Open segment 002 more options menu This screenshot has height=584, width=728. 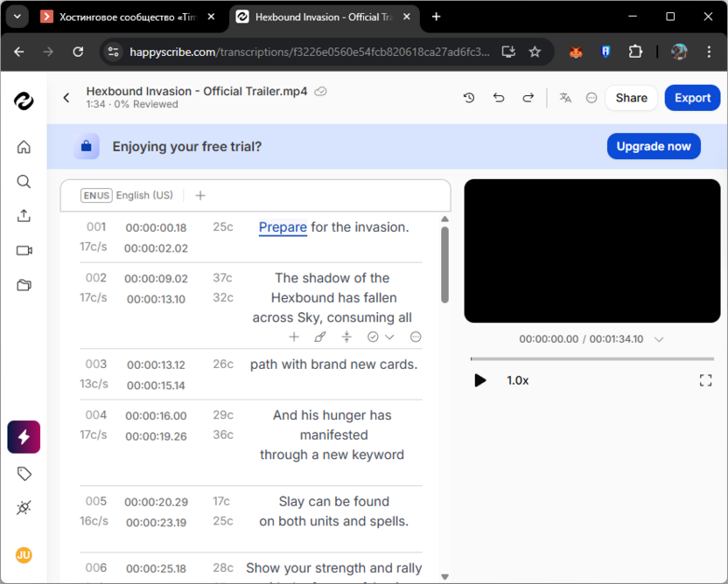(x=416, y=337)
